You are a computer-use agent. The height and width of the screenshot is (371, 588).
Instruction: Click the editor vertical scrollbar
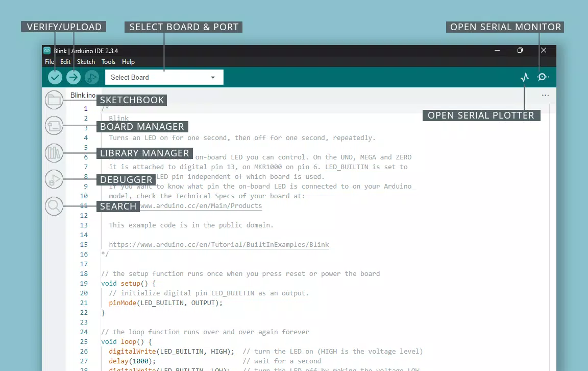point(552,237)
